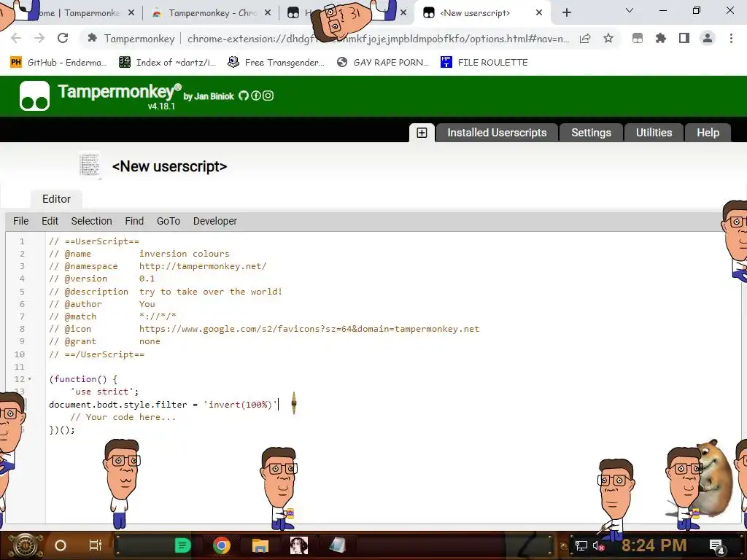Screen dimensions: 747x560
Task: Open the Index of ~dartz bookmark
Action: click(x=167, y=63)
